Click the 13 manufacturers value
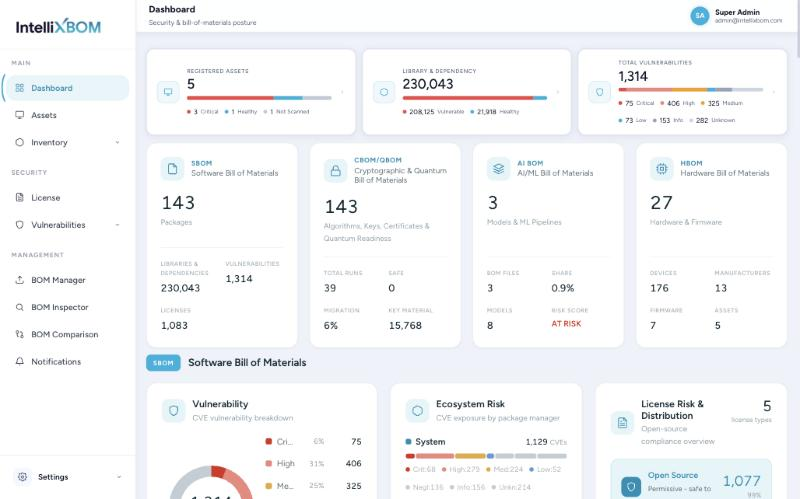This screenshot has height=499, width=800. (720, 288)
